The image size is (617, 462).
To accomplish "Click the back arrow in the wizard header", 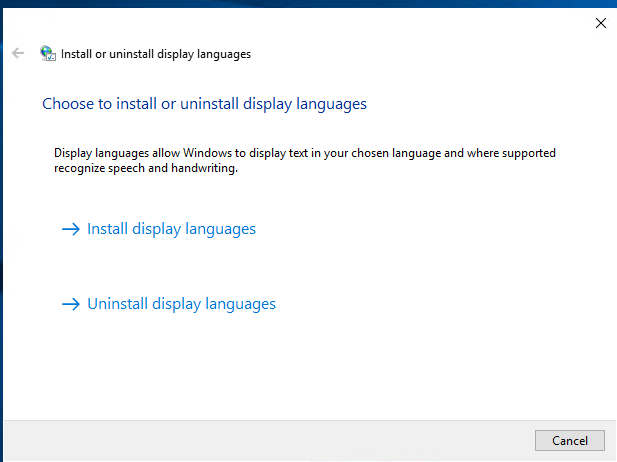I will [x=18, y=53].
